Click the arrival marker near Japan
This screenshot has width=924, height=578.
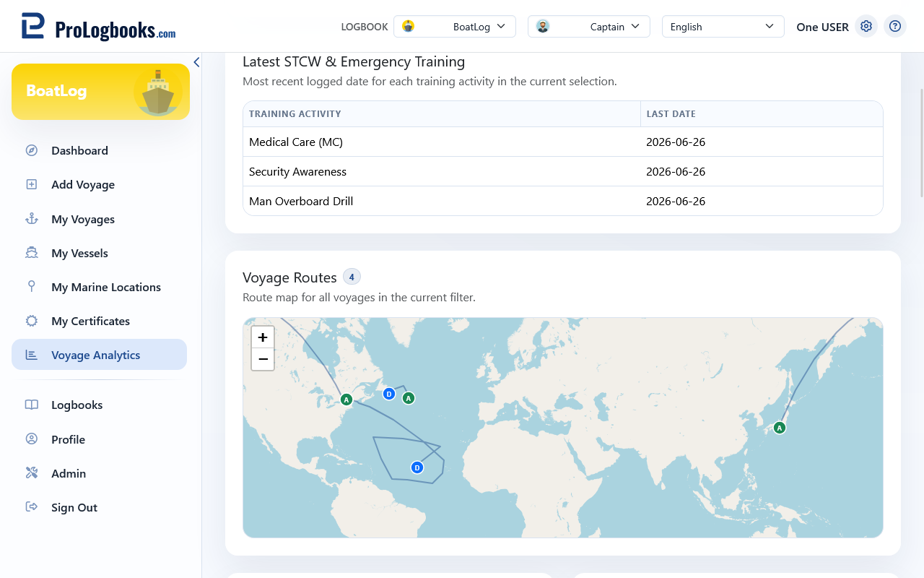[x=779, y=428]
